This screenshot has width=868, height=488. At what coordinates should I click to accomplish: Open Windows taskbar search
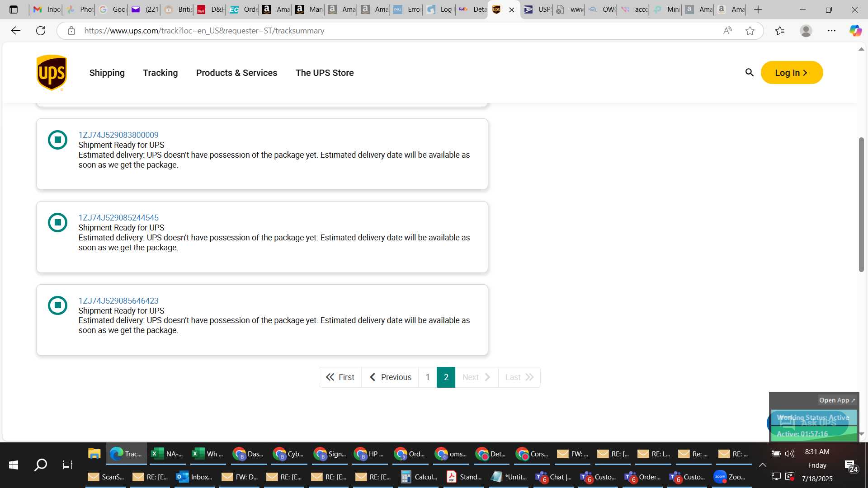click(41, 465)
